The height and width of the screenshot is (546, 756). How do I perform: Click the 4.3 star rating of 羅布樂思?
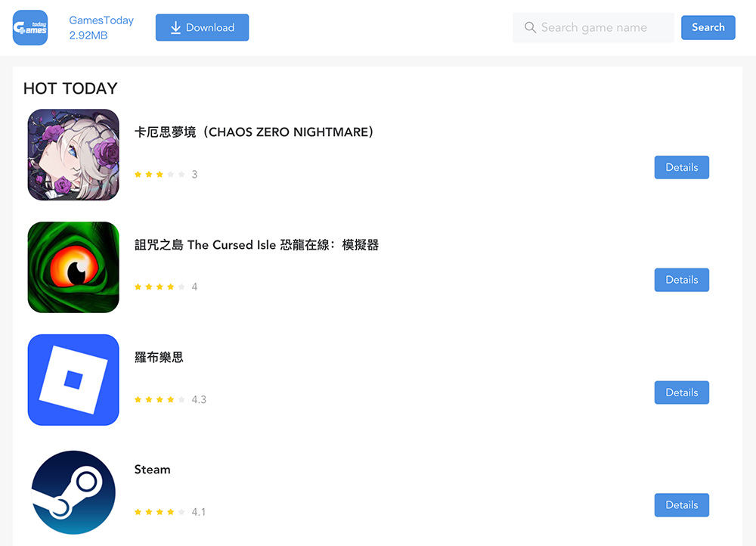pyautogui.click(x=170, y=399)
